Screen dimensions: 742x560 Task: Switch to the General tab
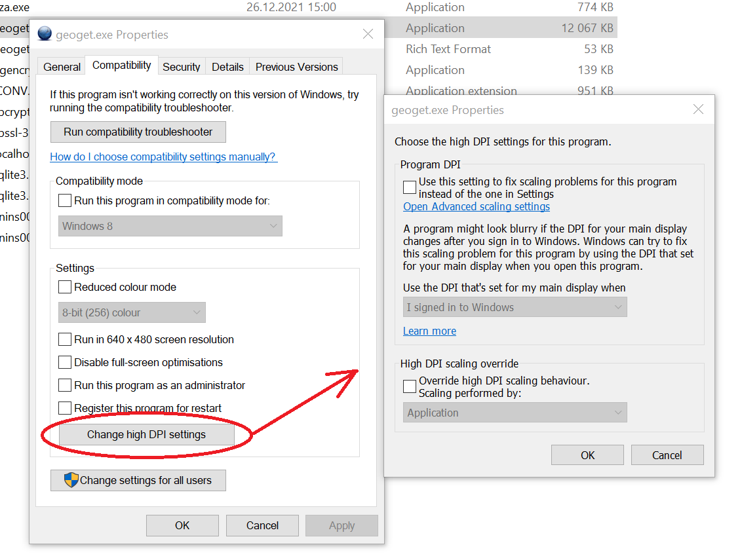pyautogui.click(x=62, y=67)
